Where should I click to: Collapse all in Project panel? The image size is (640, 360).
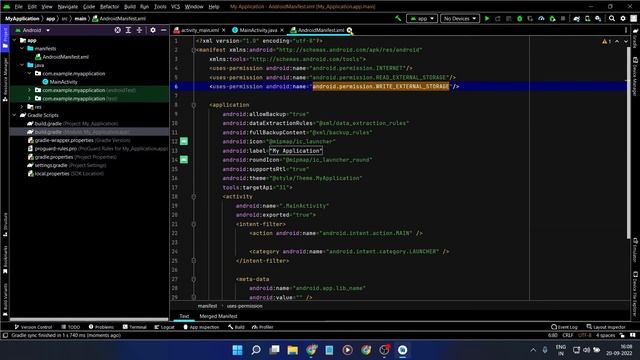(139, 30)
